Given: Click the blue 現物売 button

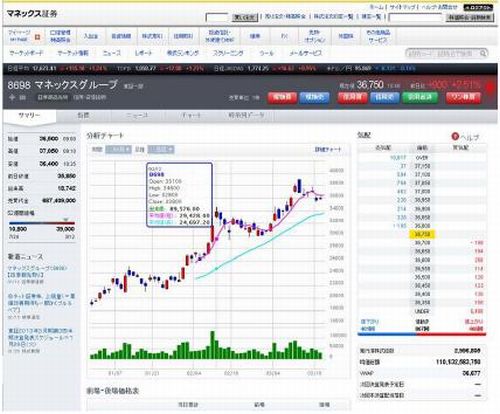Looking at the screenshot, I should point(314,97).
